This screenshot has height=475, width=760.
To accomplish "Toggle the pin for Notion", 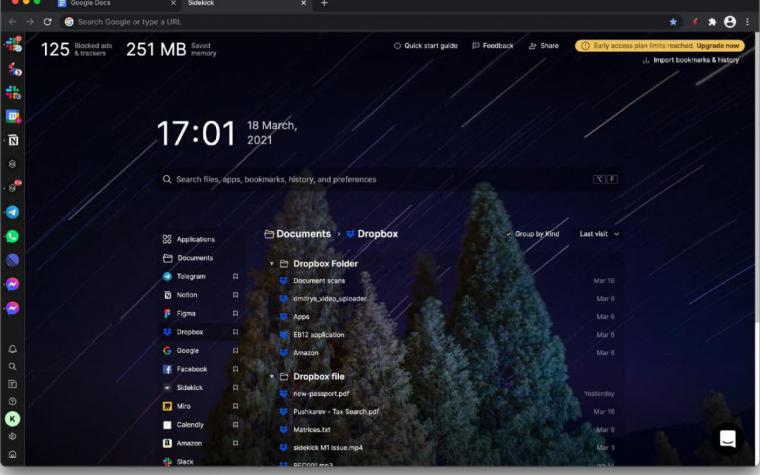I will point(236,295).
